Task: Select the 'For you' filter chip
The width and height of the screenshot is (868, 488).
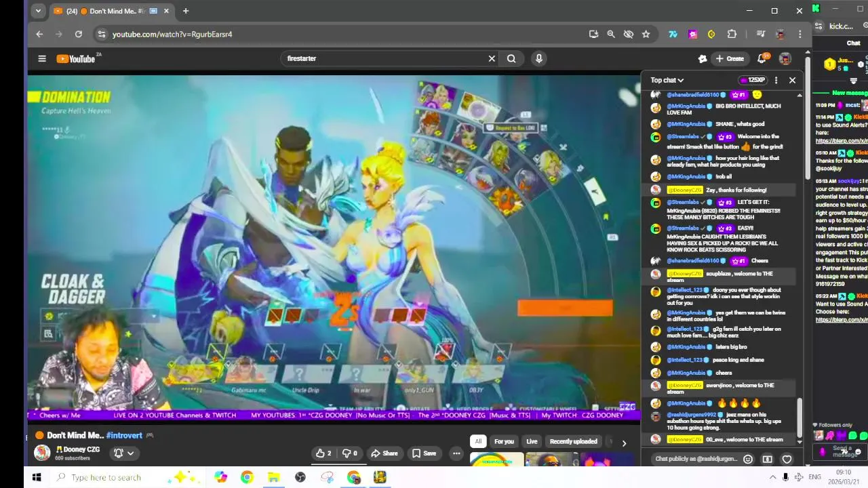Action: [x=504, y=441]
